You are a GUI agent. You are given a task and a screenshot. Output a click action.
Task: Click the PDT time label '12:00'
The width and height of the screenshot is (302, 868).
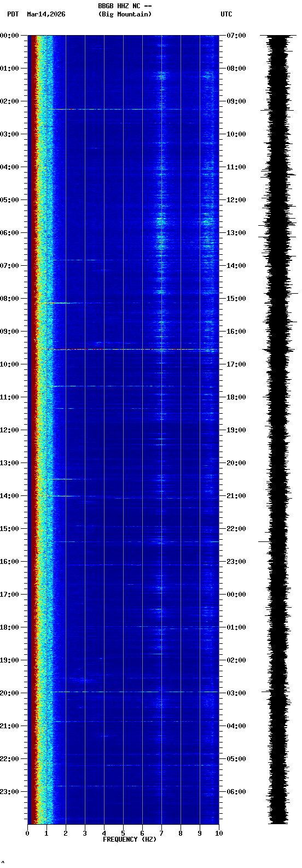[x=9, y=430]
